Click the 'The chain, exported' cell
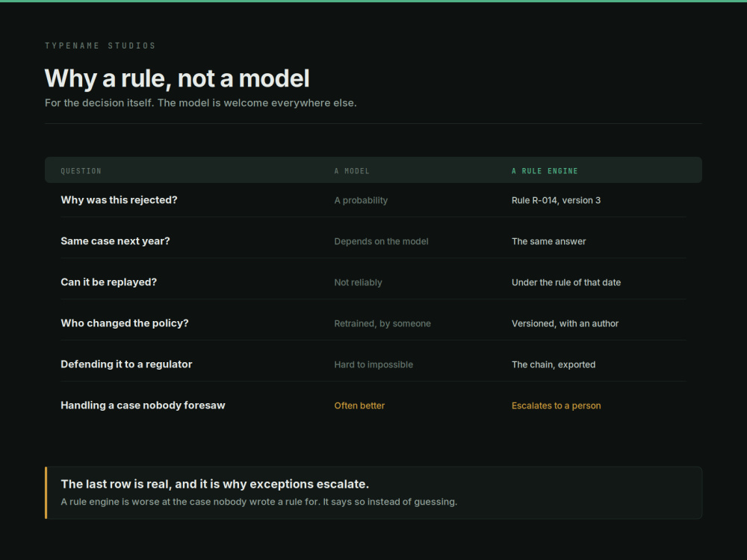Image resolution: width=747 pixels, height=560 pixels. (x=554, y=364)
